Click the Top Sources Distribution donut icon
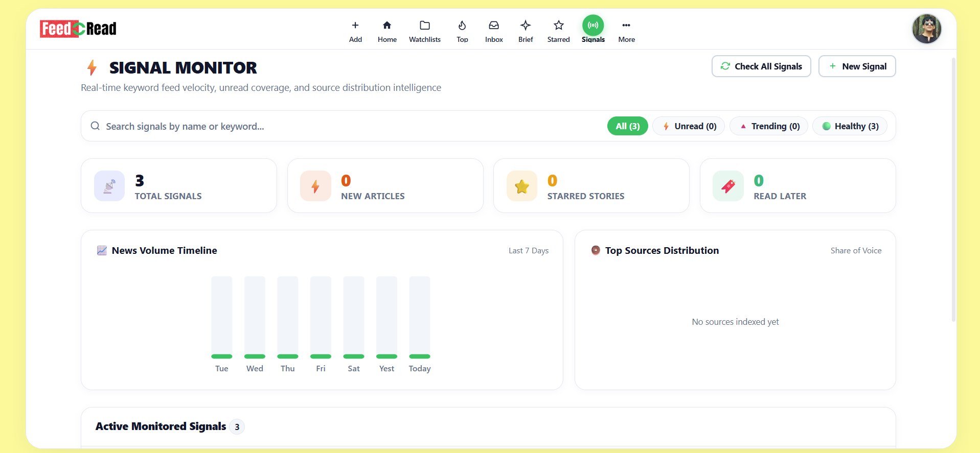This screenshot has height=453, width=980. tap(596, 250)
